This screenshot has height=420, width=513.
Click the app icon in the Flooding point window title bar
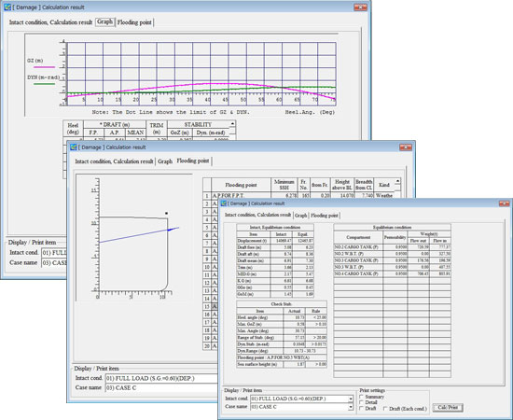pyautogui.click(x=74, y=147)
